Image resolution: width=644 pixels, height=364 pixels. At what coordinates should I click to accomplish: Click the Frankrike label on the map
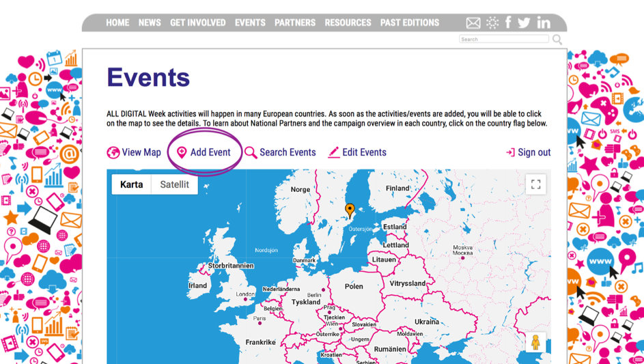260,342
